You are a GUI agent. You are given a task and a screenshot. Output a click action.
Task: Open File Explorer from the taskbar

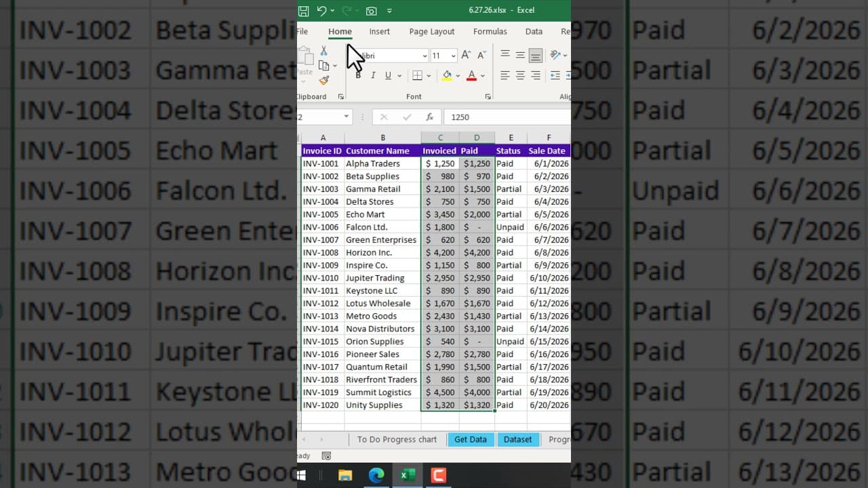click(x=345, y=476)
